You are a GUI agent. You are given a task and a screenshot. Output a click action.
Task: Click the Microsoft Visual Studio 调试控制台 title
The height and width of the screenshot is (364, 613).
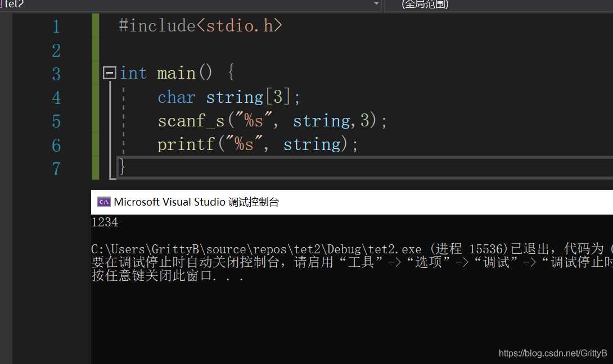click(x=196, y=202)
